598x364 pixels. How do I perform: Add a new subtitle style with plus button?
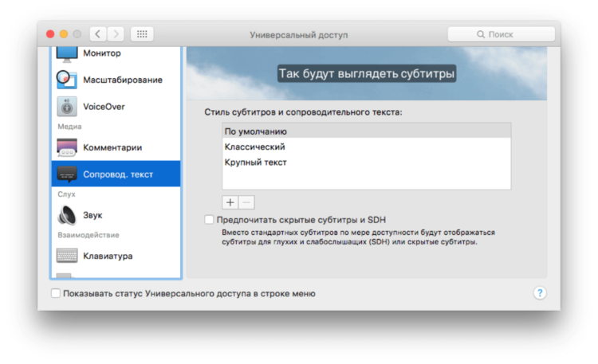[230, 202]
